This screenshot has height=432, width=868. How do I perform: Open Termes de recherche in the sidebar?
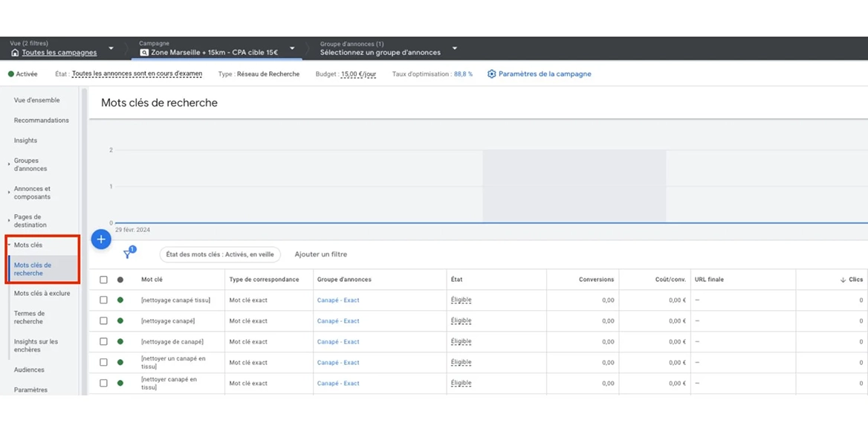[x=29, y=317]
